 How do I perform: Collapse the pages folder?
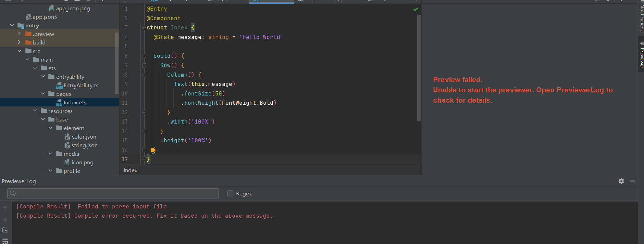[43, 94]
